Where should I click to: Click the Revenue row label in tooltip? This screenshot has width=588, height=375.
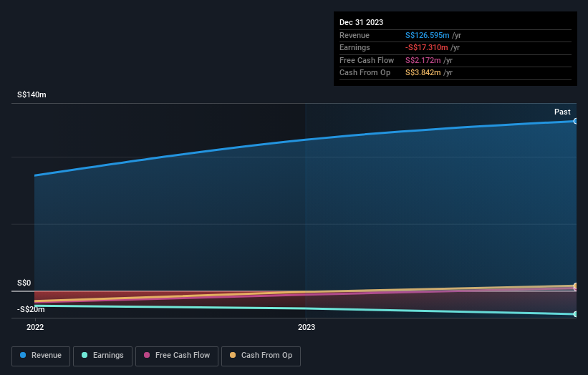point(355,35)
